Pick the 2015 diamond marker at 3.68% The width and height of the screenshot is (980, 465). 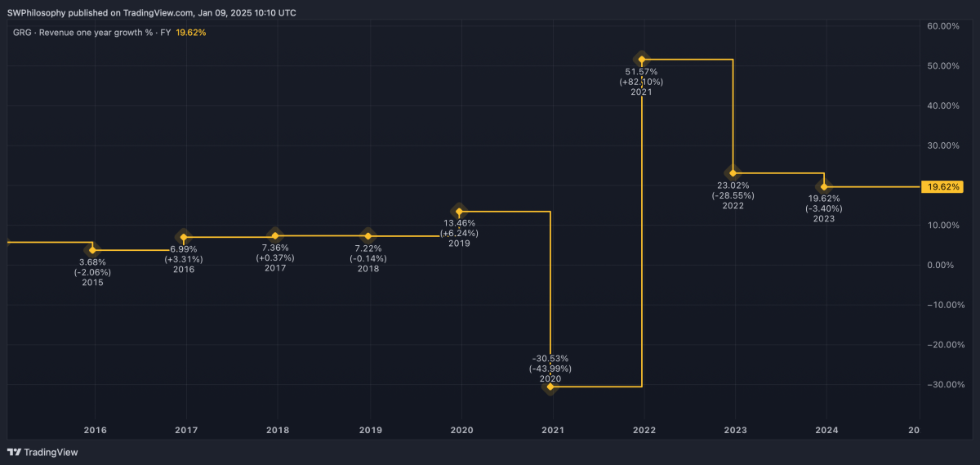93,250
